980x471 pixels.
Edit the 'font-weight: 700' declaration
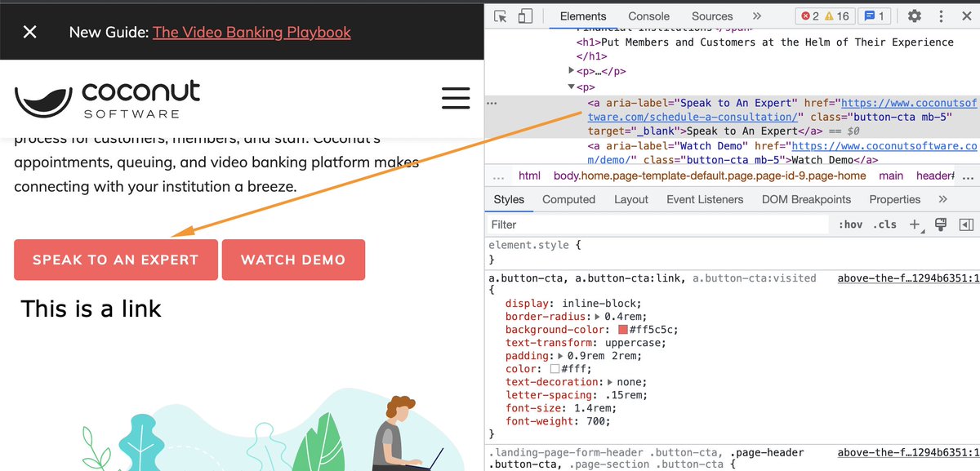[x=558, y=421]
